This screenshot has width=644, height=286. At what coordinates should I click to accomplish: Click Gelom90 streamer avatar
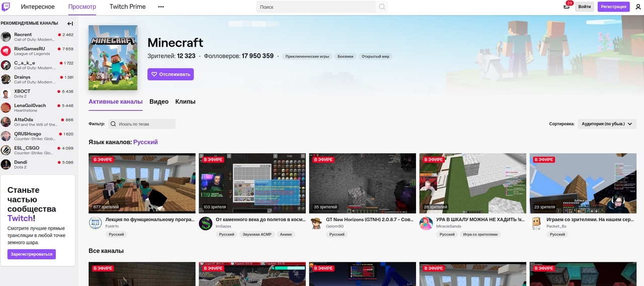315,223
